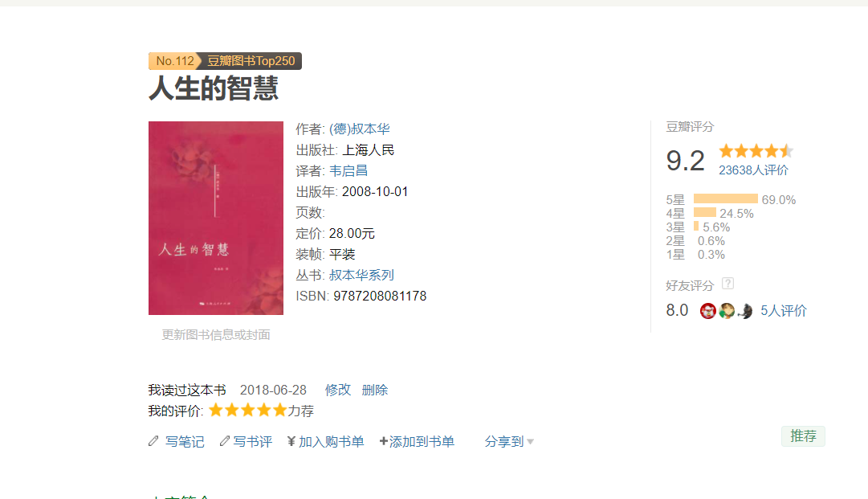Viewport: 868px width, 499px height.
Task: Click the Douban average rating stars
Action: point(756,150)
